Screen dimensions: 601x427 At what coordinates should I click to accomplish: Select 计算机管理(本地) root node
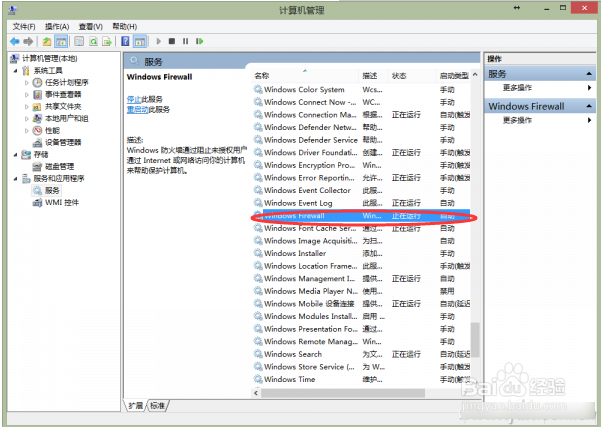[49, 58]
